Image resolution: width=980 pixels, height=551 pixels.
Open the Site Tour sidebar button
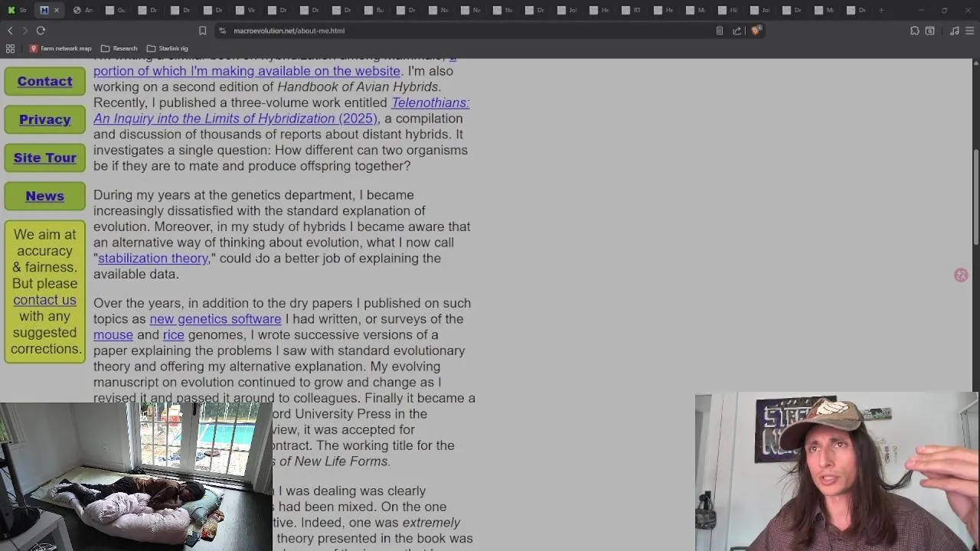pyautogui.click(x=44, y=158)
